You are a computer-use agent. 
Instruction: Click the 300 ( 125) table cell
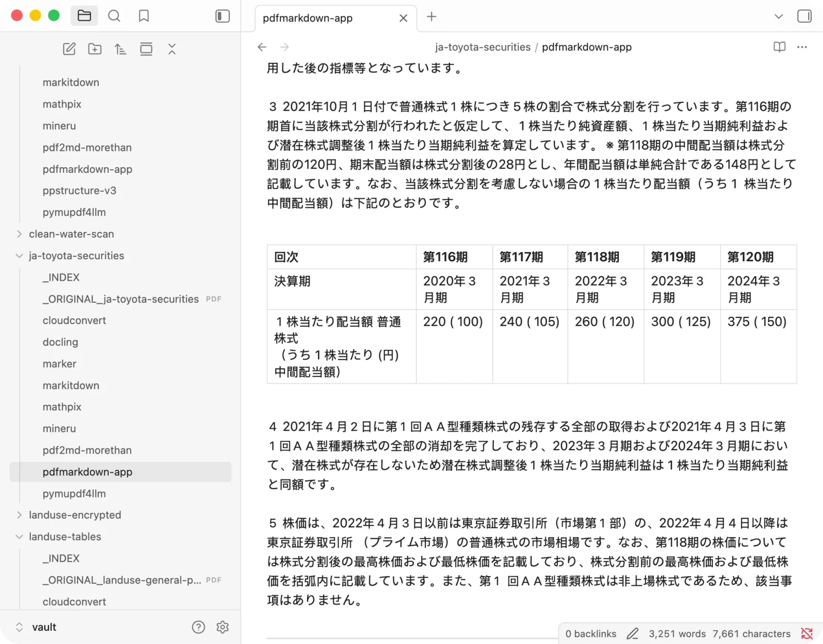682,346
